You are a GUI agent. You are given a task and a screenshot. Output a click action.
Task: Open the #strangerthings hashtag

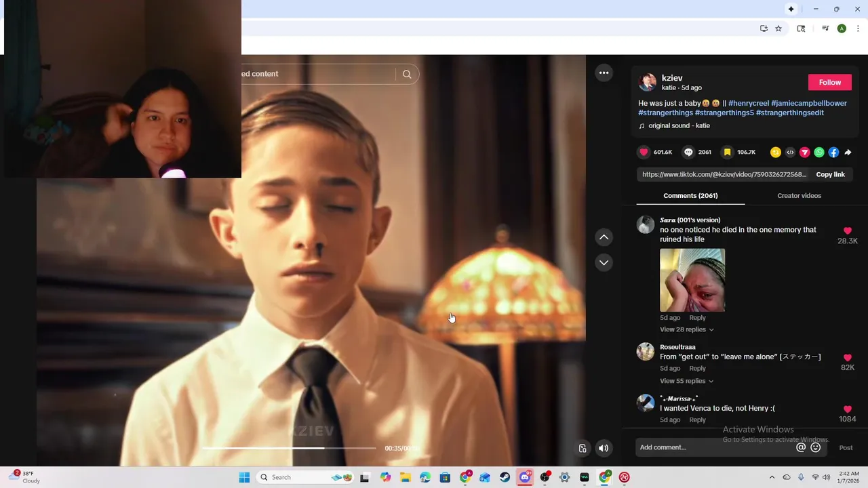coord(665,113)
